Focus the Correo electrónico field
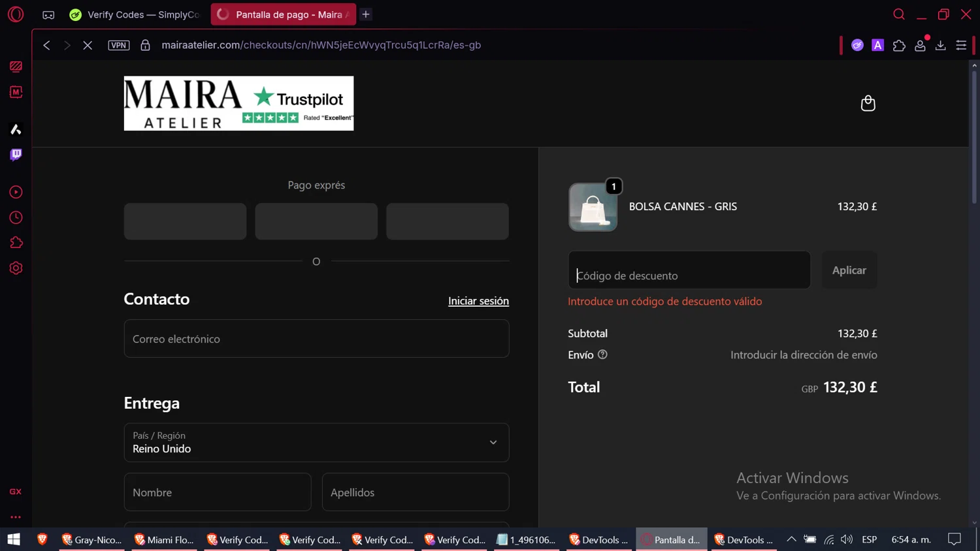980x551 pixels. click(316, 338)
